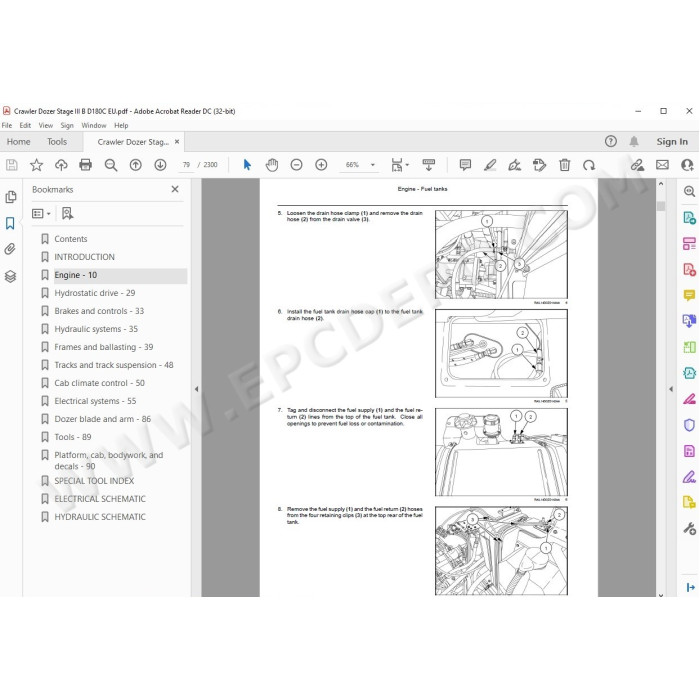Open the Window menu
This screenshot has width=700, height=700.
coord(94,125)
